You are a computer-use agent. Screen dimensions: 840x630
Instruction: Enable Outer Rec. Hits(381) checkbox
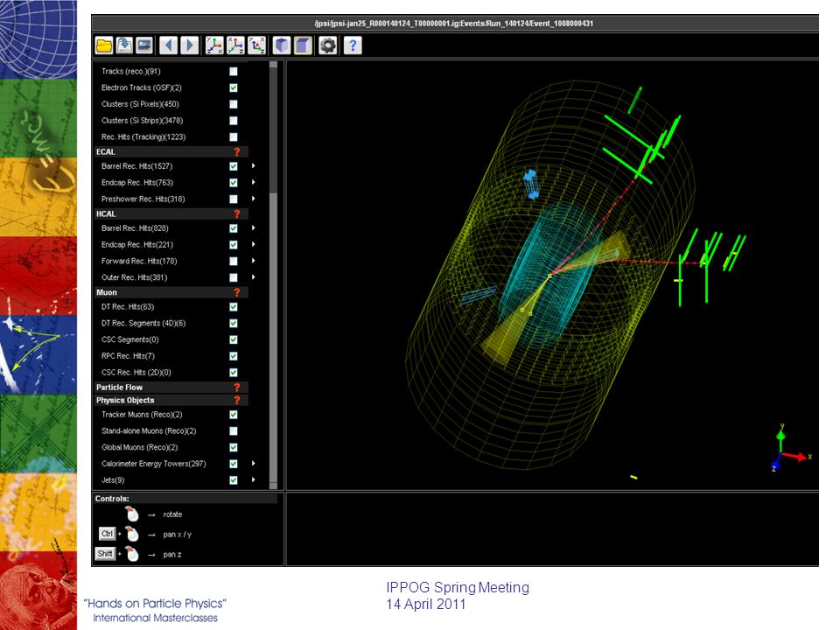(234, 277)
